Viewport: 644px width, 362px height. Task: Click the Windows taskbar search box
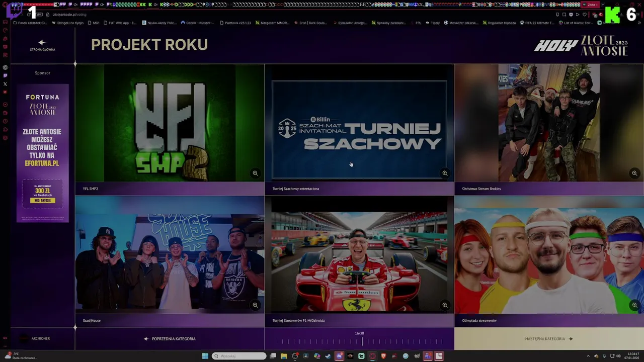(239, 356)
